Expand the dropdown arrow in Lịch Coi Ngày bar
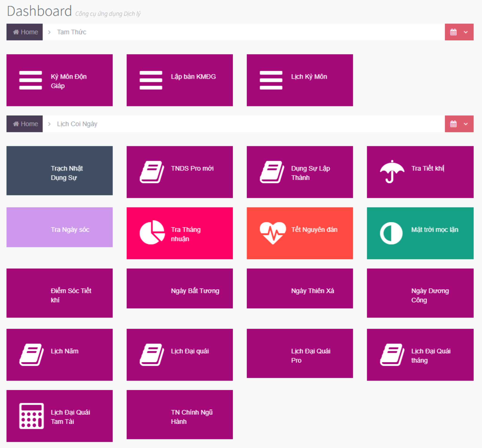The width and height of the screenshot is (482, 448). pyautogui.click(x=466, y=124)
